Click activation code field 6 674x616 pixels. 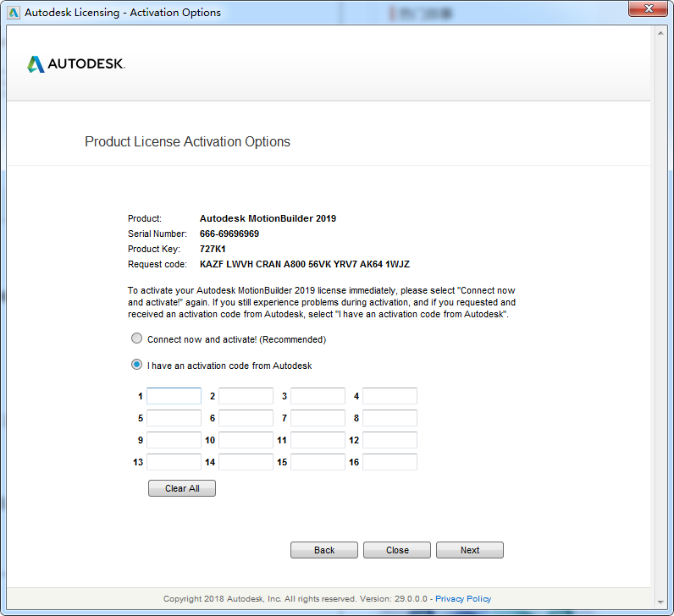coord(246,418)
